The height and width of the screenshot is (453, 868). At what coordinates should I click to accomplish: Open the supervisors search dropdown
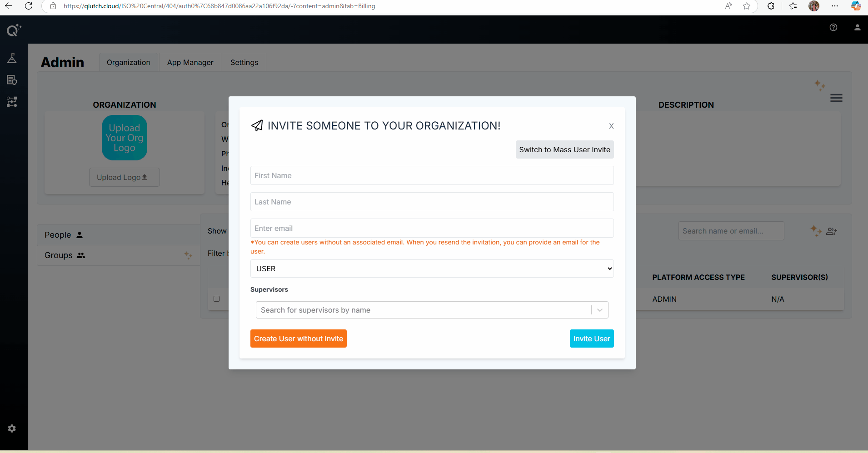pyautogui.click(x=423, y=310)
